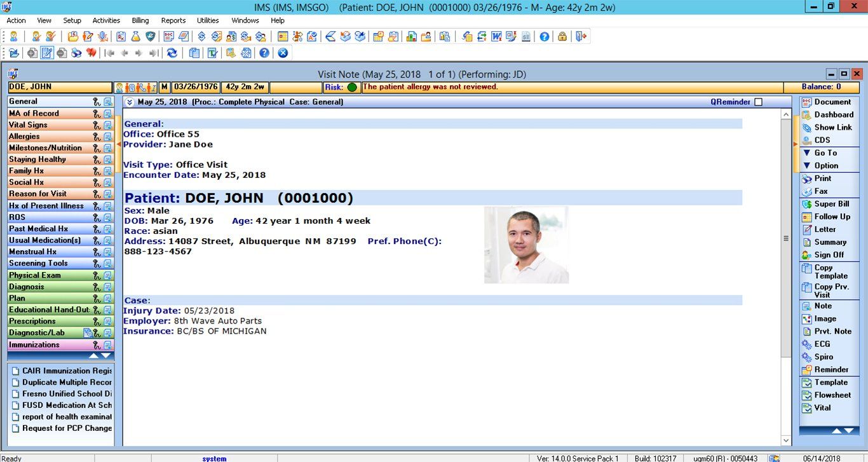Click the forward navigation arrow toolbar icon
This screenshot has width=868, height=462.
pyautogui.click(x=139, y=53)
